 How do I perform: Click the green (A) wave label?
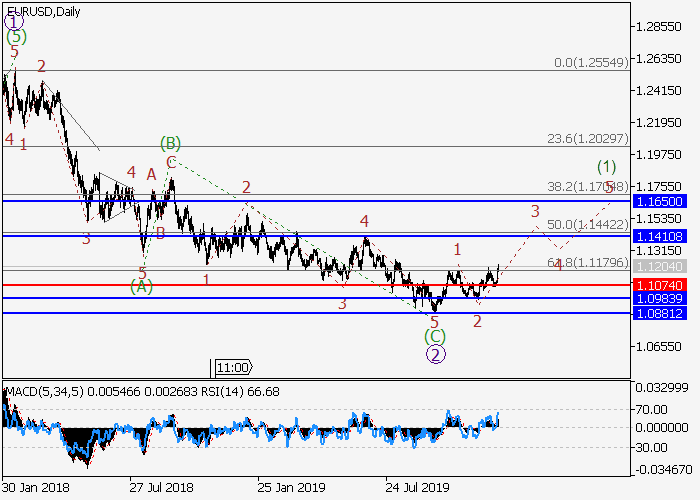point(141,287)
